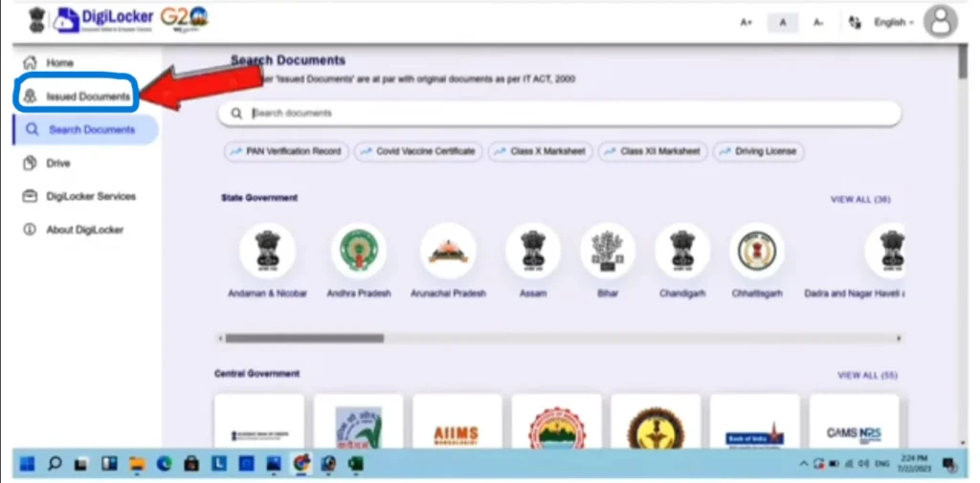Open Microsoft Store from taskbar

click(x=191, y=464)
